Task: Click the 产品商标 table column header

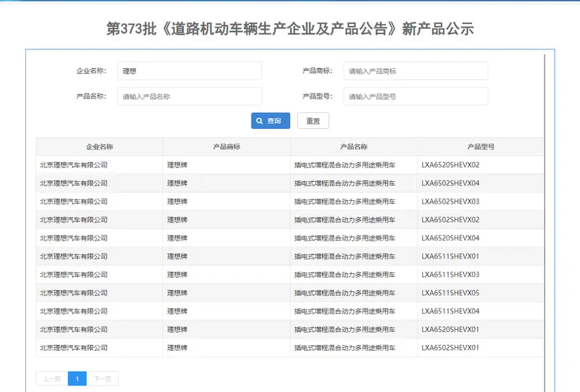Action: [x=227, y=146]
